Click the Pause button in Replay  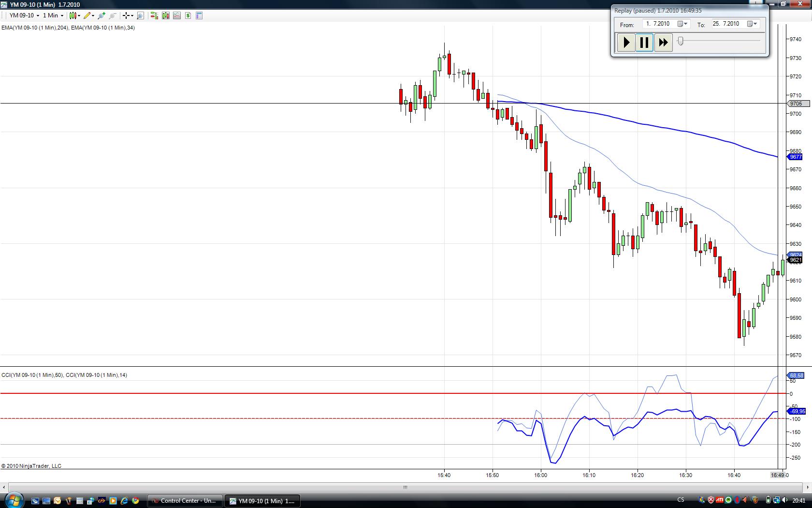pos(644,43)
